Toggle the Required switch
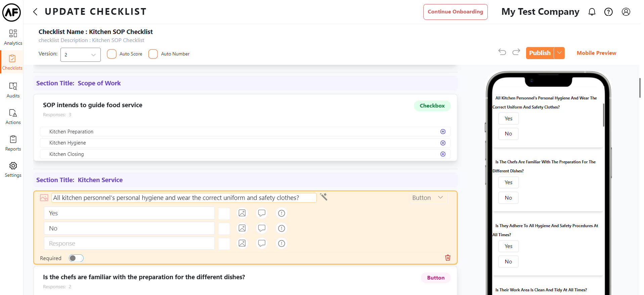The height and width of the screenshot is (295, 644). pos(76,258)
